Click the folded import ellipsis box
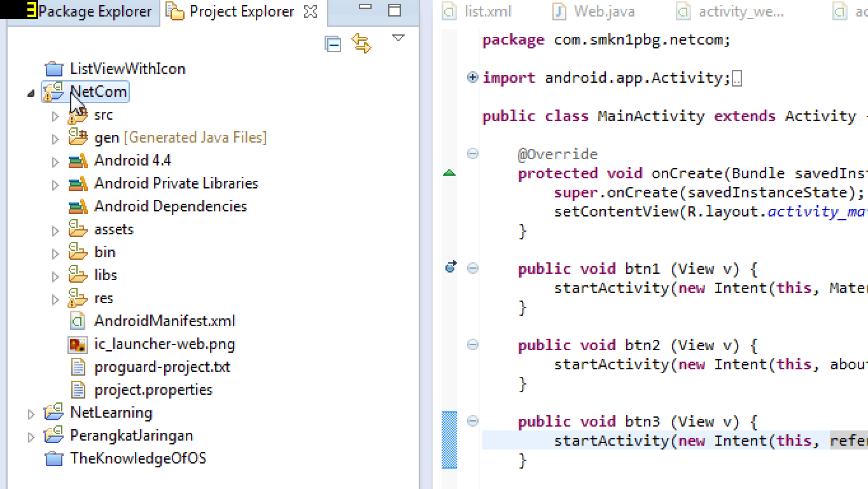This screenshot has height=489, width=868. [x=737, y=79]
